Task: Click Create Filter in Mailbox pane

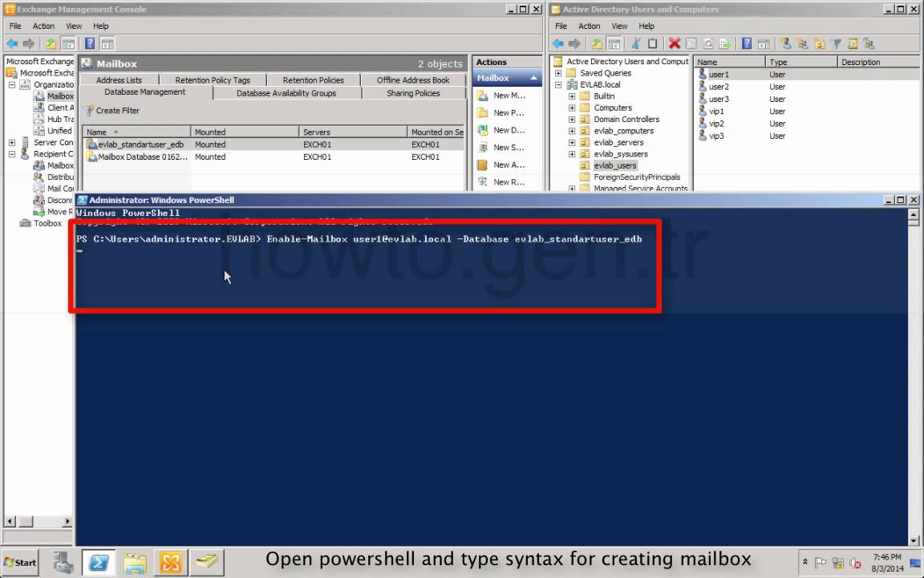Action: point(112,110)
